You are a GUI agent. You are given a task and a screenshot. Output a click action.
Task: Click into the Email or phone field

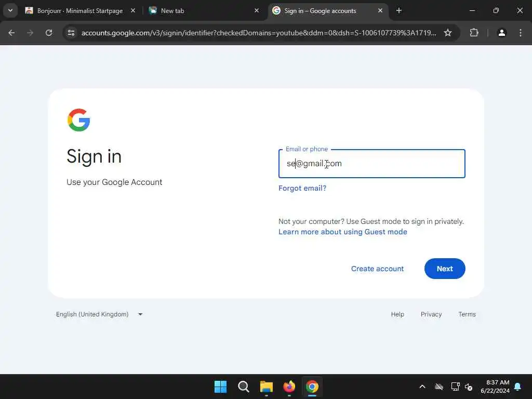pyautogui.click(x=372, y=164)
